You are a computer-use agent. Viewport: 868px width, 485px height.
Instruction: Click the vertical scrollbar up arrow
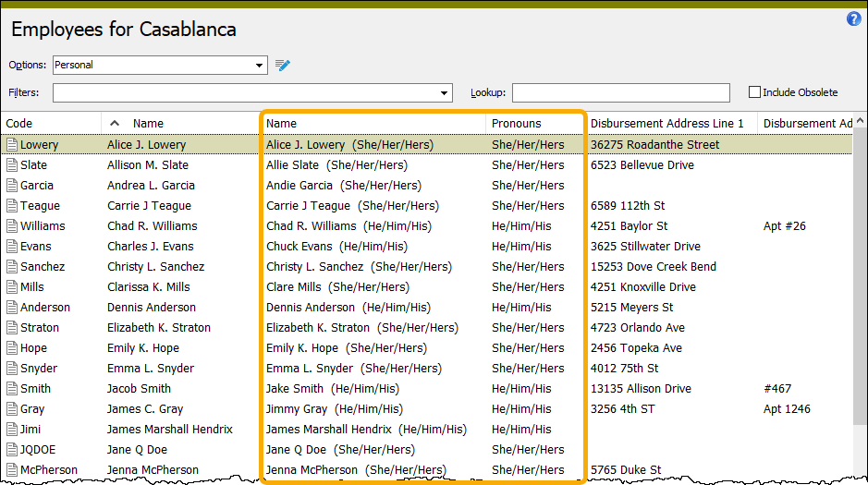[x=860, y=122]
